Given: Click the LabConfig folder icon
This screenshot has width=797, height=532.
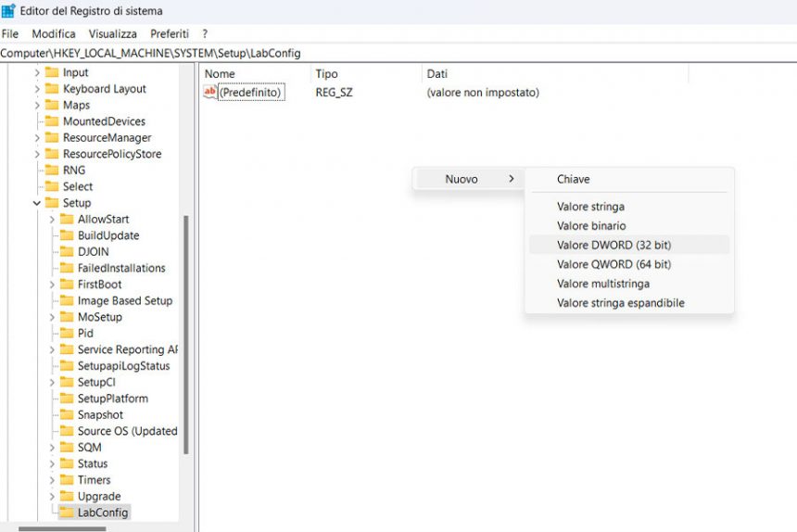Looking at the screenshot, I should 67,513.
